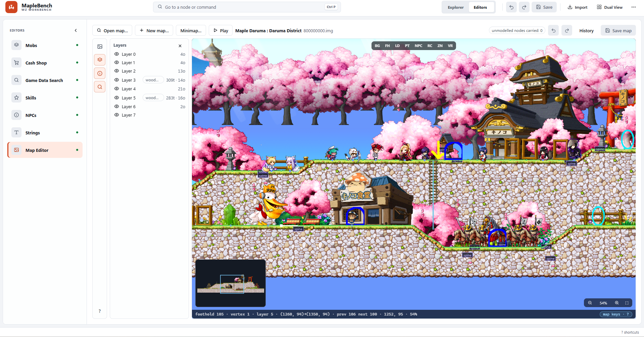Screen dimensions: 644x337
Task: Click the fit-to-screen zoom icon
Action: coord(627,303)
